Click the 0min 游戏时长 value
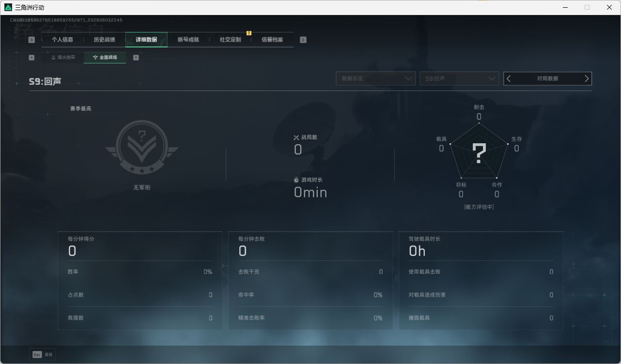The width and height of the screenshot is (621, 364). [310, 193]
